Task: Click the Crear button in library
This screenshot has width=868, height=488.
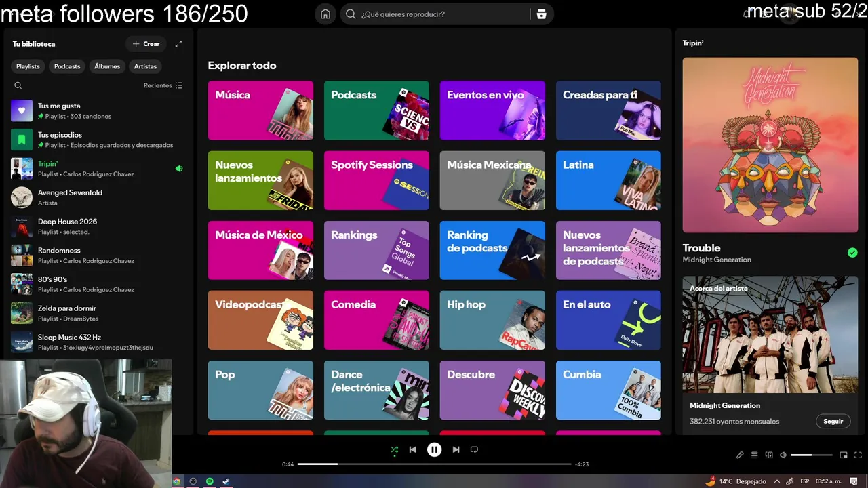Action: click(146, 44)
